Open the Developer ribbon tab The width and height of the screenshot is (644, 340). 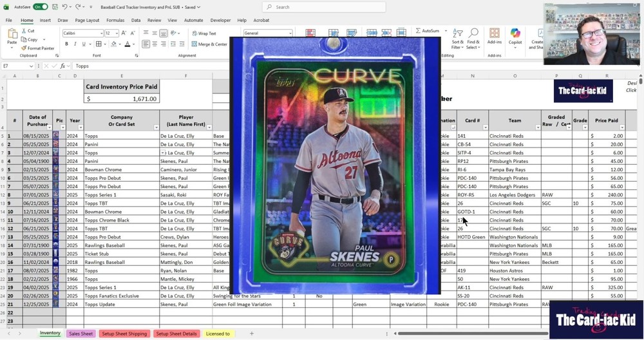tap(220, 20)
